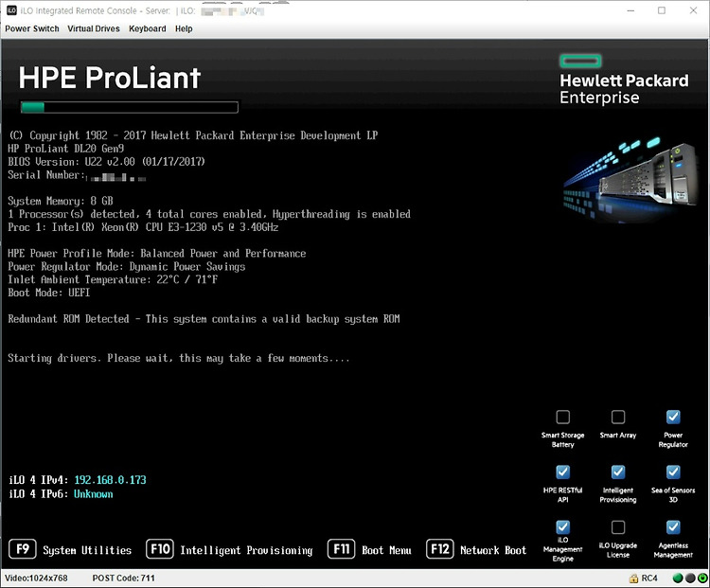Viewport: 710px width, 588px height.
Task: Click the green power status icon
Action: pyautogui.click(x=702, y=578)
